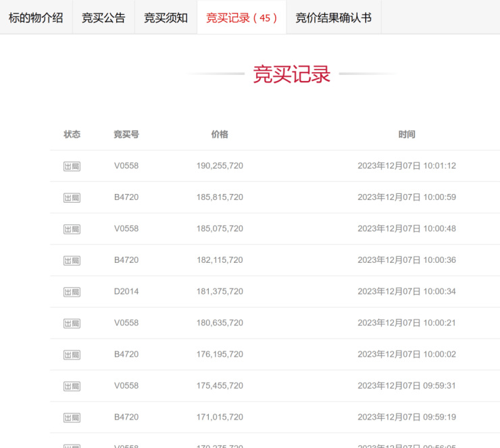Click the timestamp 2023年12月07日 09:59:31

407,386
